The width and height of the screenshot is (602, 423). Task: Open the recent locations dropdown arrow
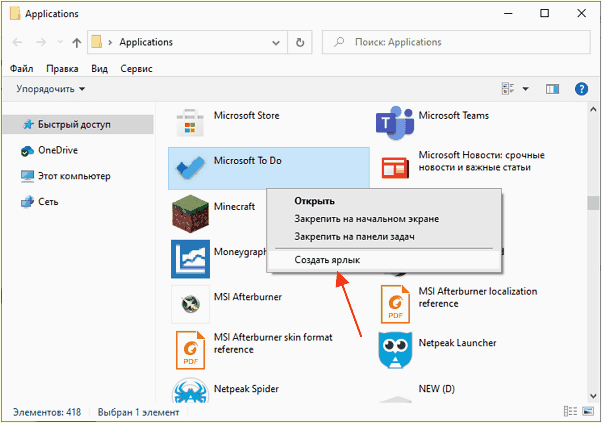(x=60, y=42)
